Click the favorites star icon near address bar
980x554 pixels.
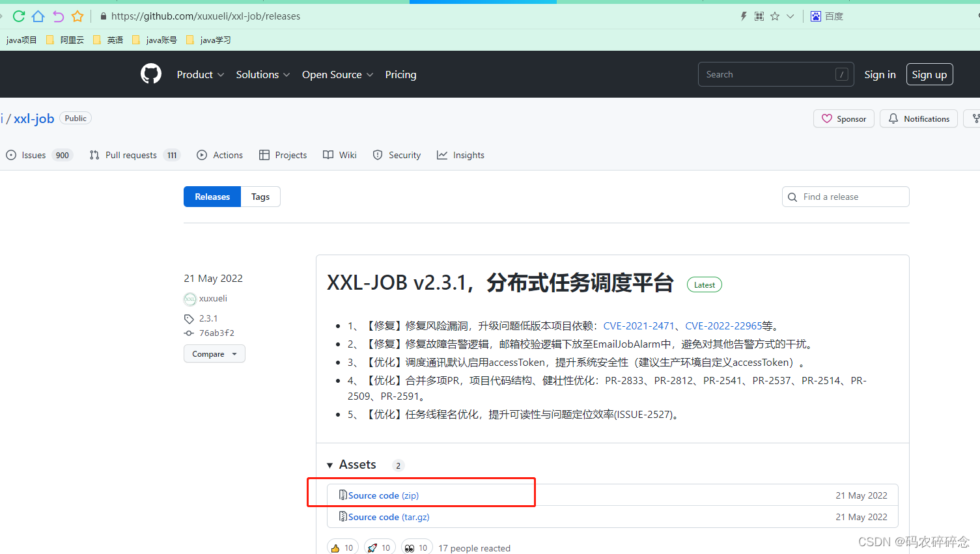775,16
